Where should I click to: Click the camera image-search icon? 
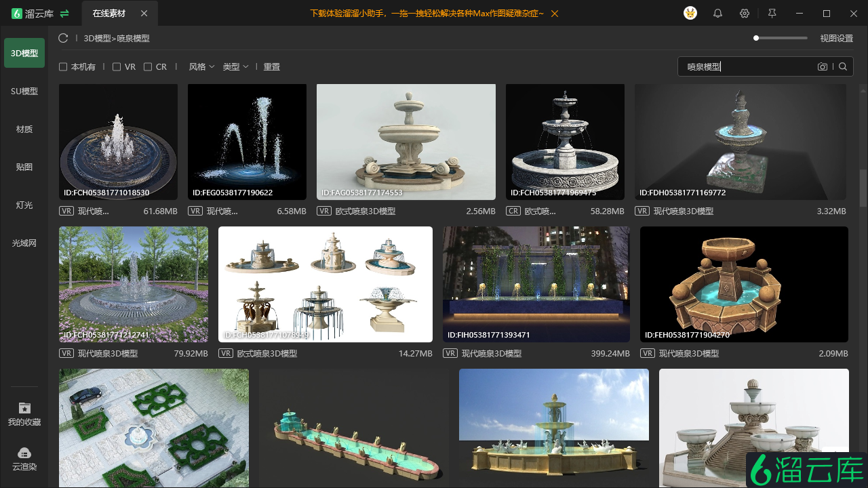point(823,66)
